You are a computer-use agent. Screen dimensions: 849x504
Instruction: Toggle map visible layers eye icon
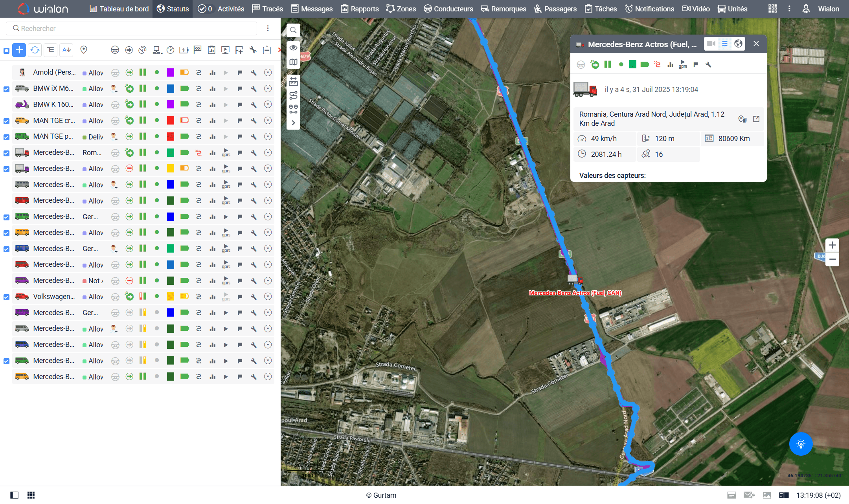[293, 48]
